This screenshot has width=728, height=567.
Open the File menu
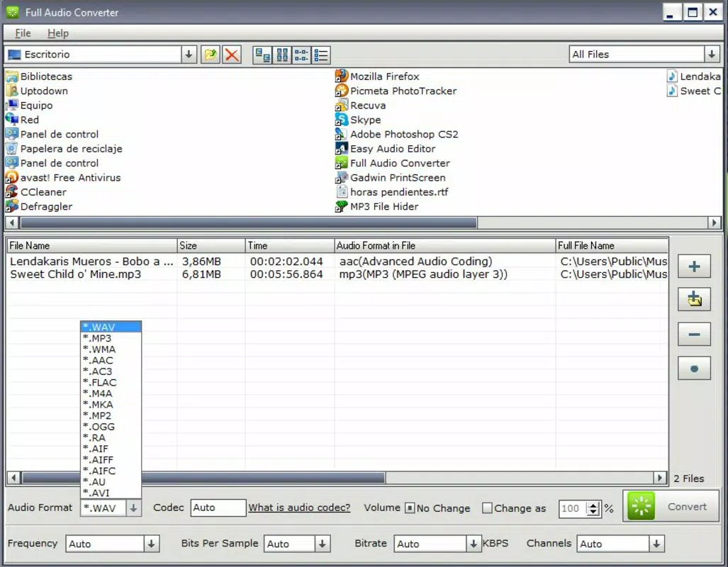(x=23, y=33)
